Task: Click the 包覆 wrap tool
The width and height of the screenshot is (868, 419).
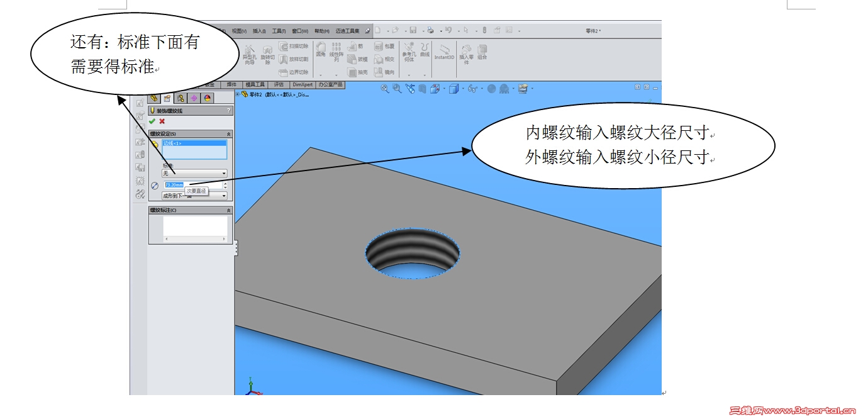Action: 384,46
